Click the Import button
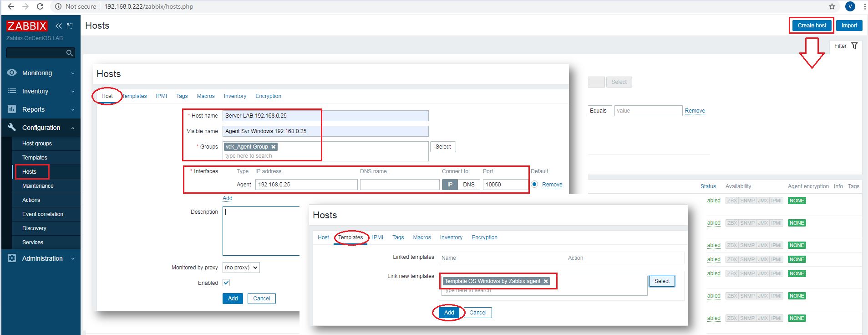 849,26
